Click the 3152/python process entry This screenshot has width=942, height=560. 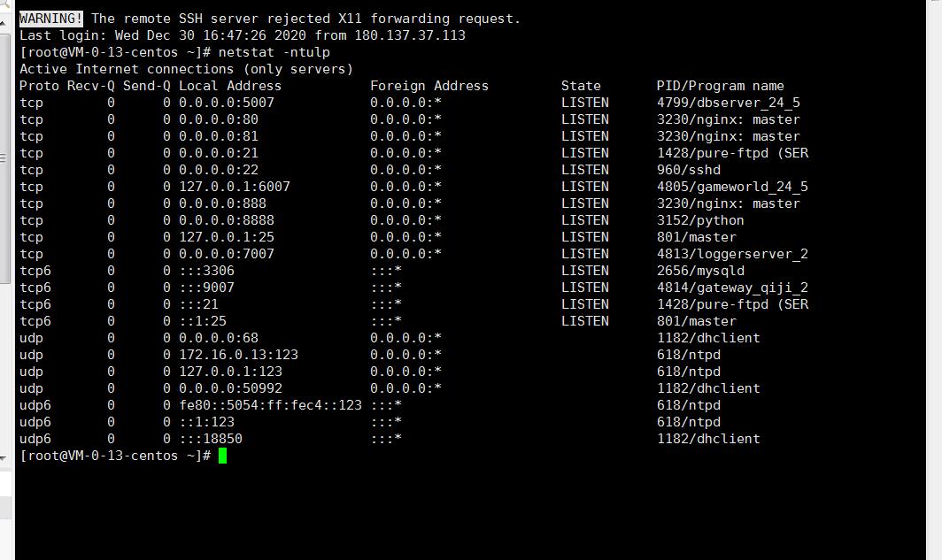699,220
